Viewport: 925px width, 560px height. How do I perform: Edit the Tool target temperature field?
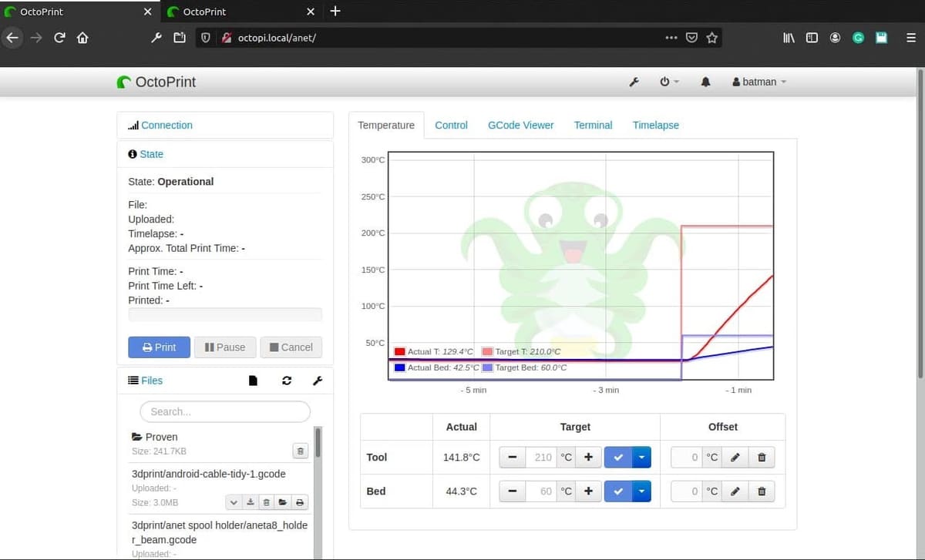click(541, 458)
